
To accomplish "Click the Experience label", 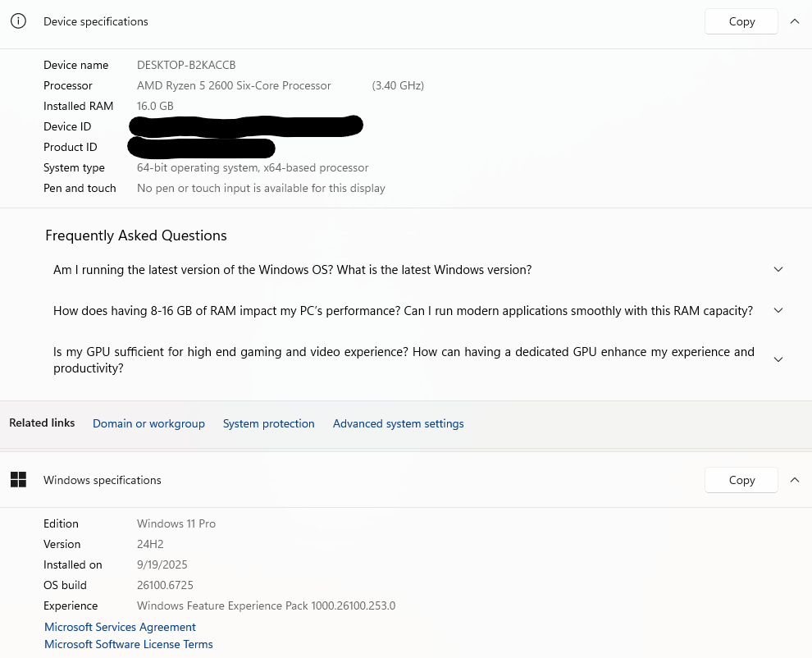I will point(71,605).
